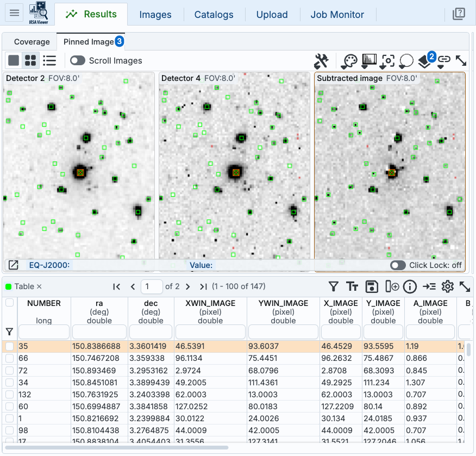This screenshot has width=476, height=456.
Task: Open the image layers icon
Action: [x=425, y=61]
